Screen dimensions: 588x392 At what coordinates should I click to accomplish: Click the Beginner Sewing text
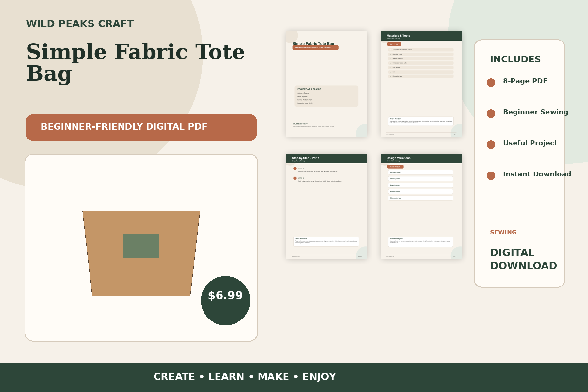click(536, 112)
